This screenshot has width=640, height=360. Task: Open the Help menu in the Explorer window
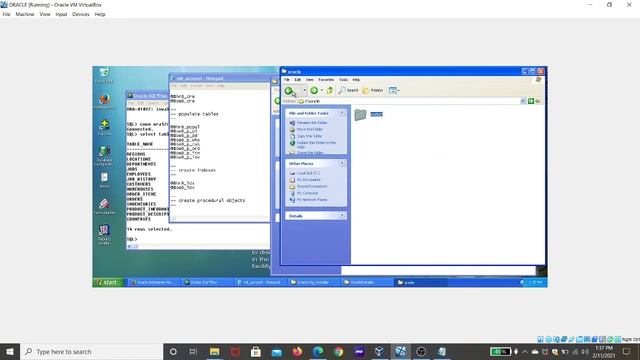click(356, 80)
